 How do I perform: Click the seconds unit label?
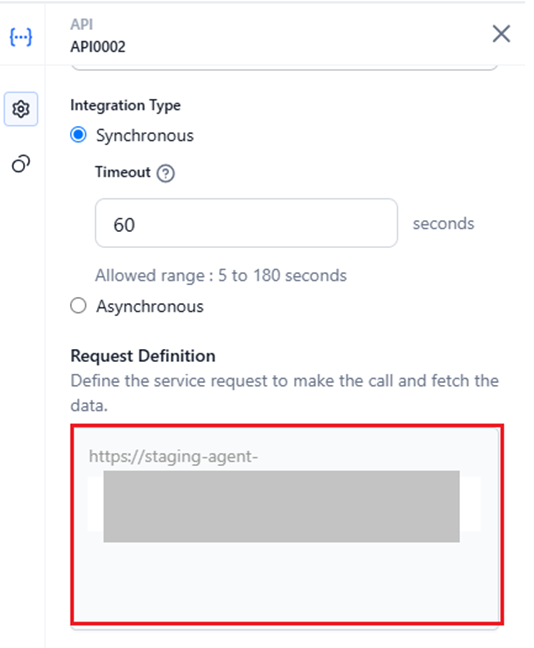(x=443, y=223)
